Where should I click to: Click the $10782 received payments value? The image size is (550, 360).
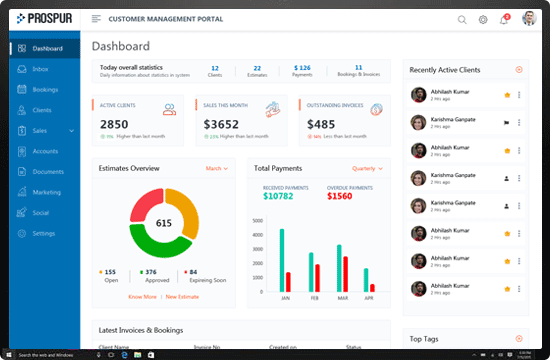coord(278,196)
